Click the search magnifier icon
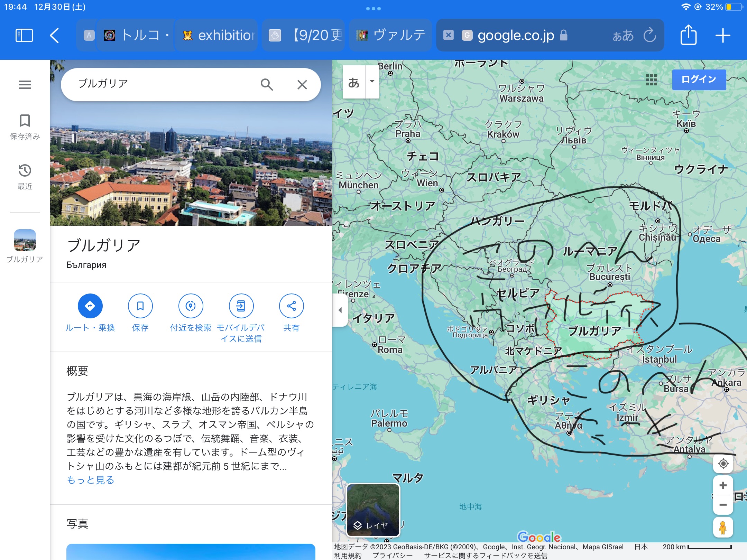 [x=267, y=84]
